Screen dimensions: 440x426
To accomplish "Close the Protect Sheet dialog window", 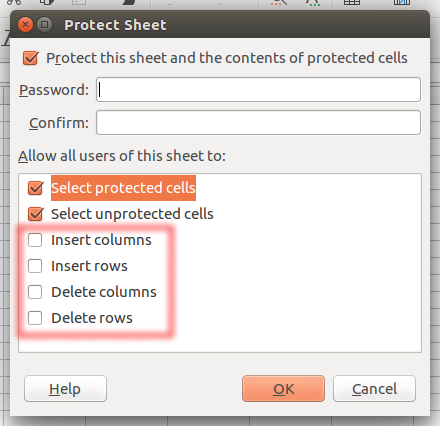I will [x=25, y=25].
